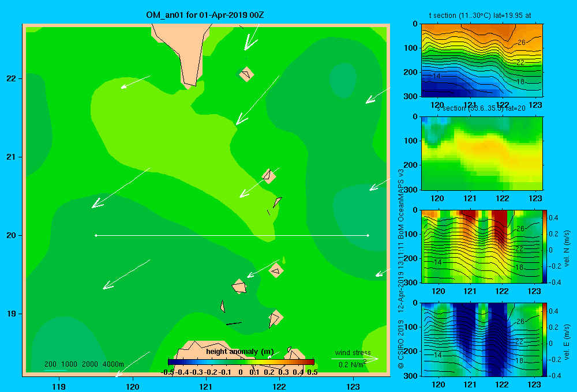The height and width of the screenshot is (392, 577).
Task: Click longitude label 119 on main map axis
Action: tap(59, 387)
